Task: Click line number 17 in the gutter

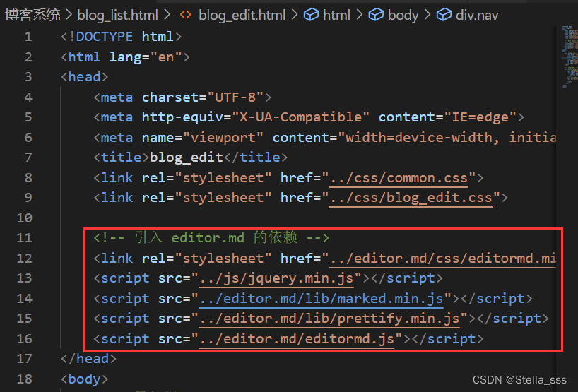Action: pyautogui.click(x=25, y=359)
